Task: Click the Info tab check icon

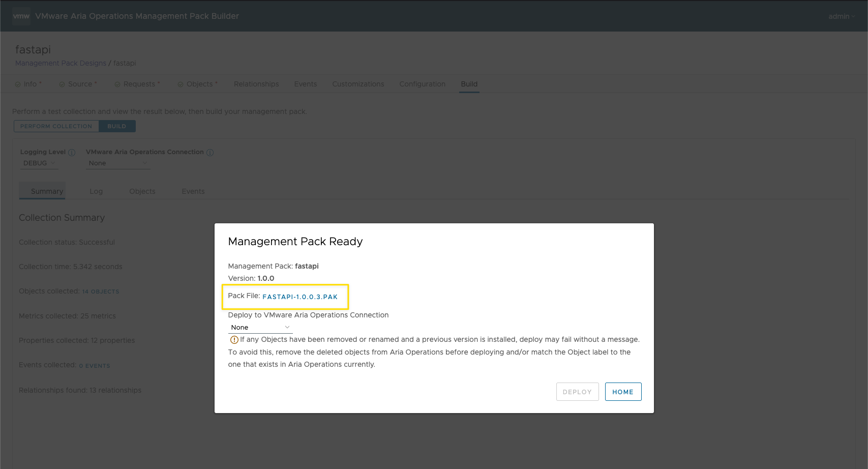Action: (18, 84)
